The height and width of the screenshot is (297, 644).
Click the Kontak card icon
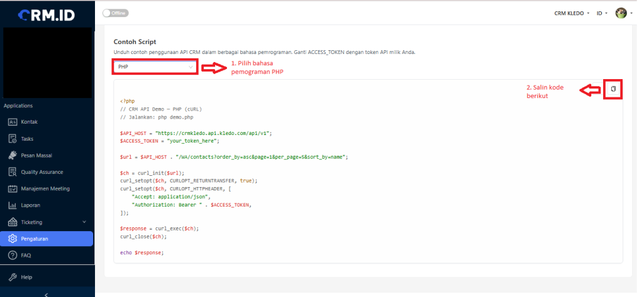tap(13, 122)
